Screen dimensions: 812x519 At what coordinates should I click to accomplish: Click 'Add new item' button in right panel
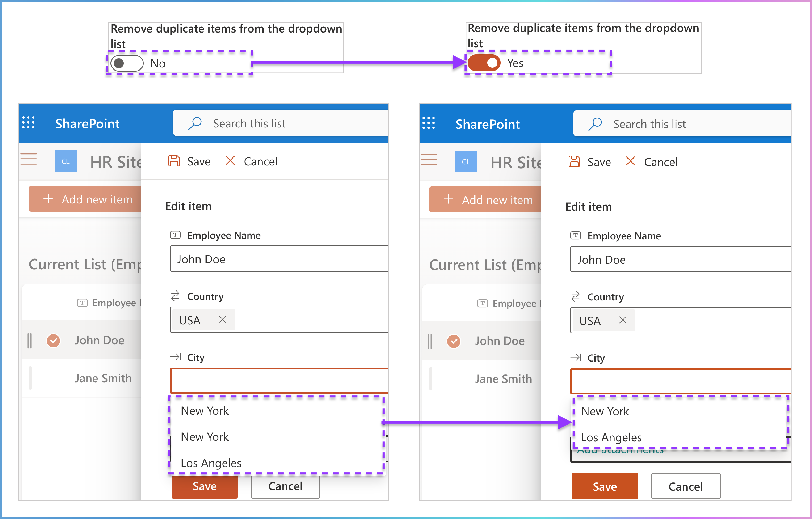click(485, 200)
